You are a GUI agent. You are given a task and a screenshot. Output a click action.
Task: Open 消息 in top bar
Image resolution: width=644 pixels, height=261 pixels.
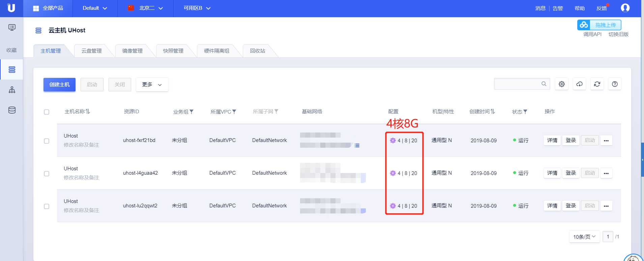tap(540, 8)
